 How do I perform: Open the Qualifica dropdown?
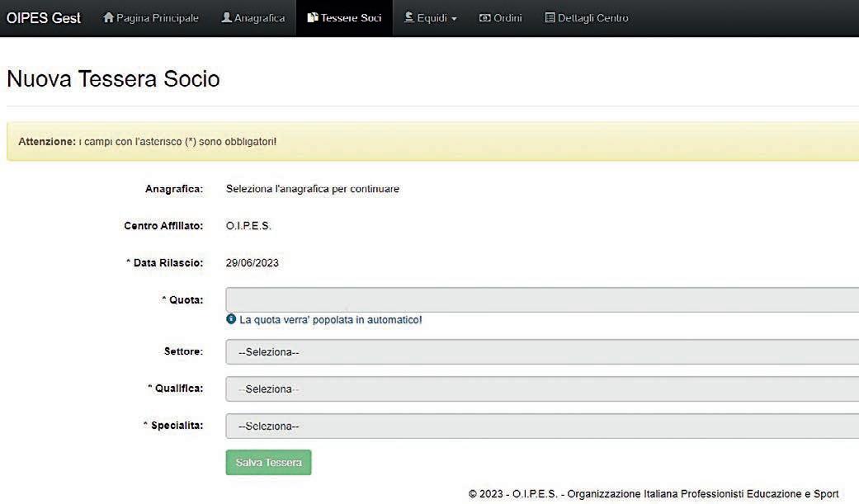tap(542, 389)
